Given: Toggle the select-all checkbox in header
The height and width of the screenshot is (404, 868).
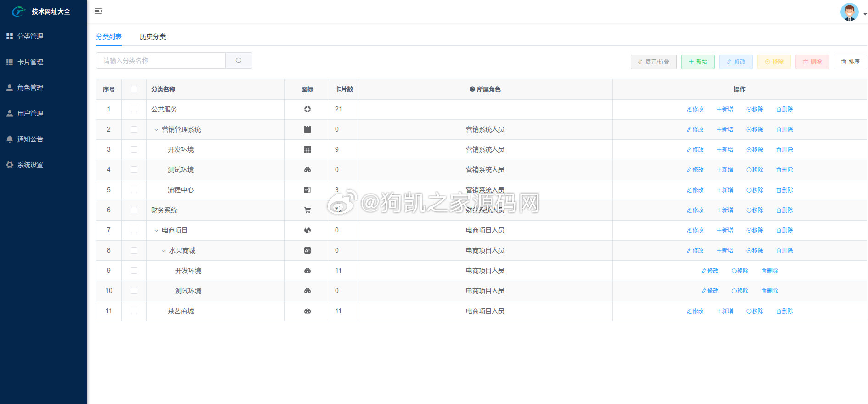Looking at the screenshot, I should pos(134,89).
